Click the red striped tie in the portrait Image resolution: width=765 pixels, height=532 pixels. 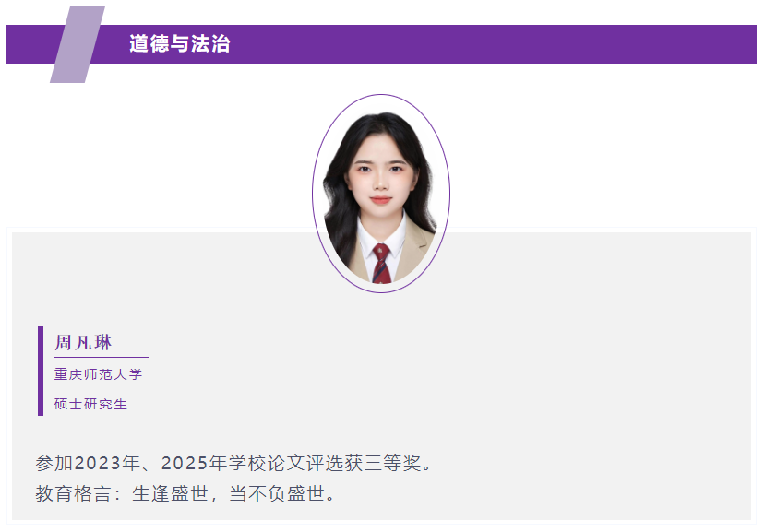pos(381,265)
